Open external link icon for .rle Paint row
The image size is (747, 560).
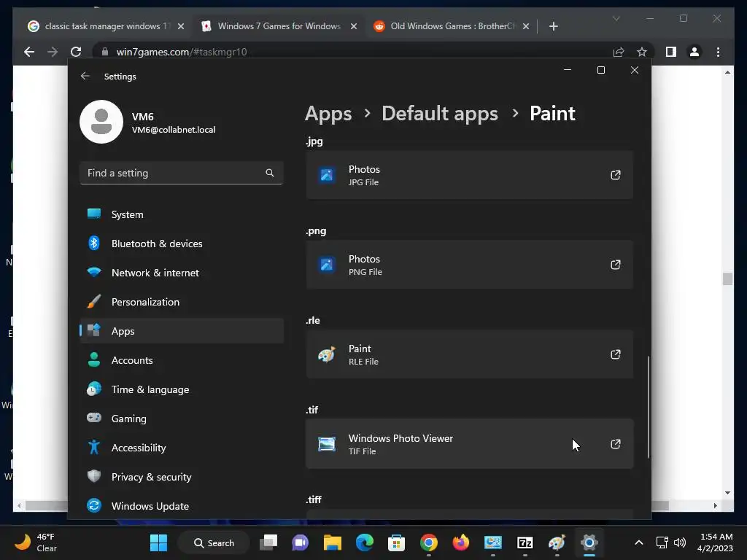pyautogui.click(x=616, y=354)
